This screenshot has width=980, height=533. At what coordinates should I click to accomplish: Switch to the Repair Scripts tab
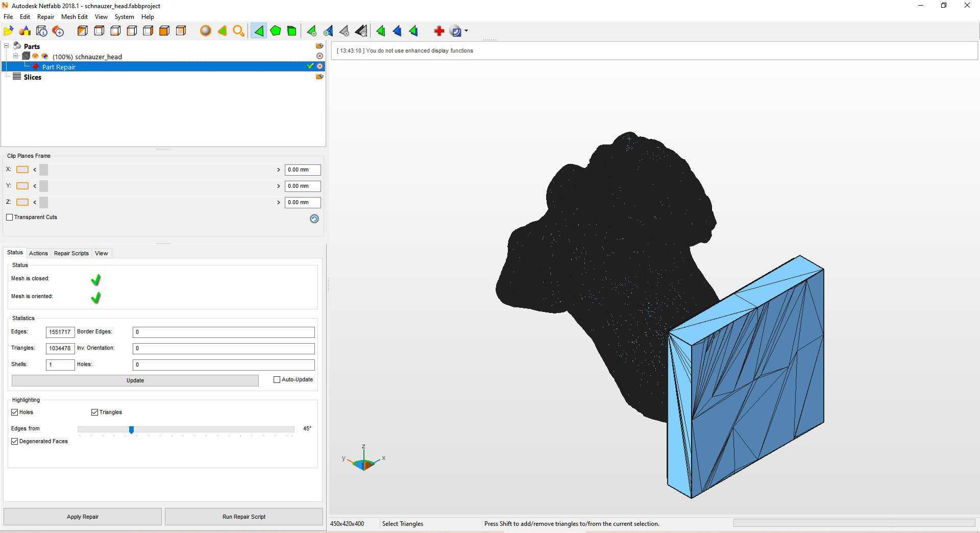[x=71, y=253]
